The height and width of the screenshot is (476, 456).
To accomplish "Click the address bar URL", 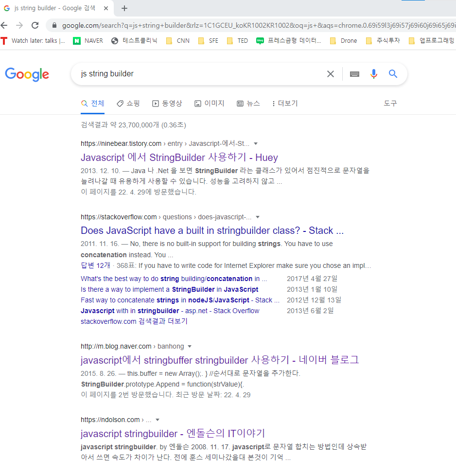I will (x=258, y=25).
